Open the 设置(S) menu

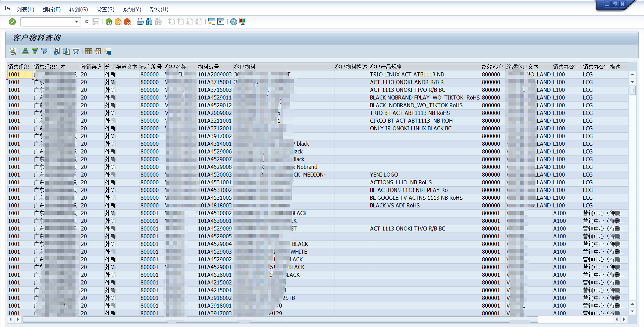point(105,9)
